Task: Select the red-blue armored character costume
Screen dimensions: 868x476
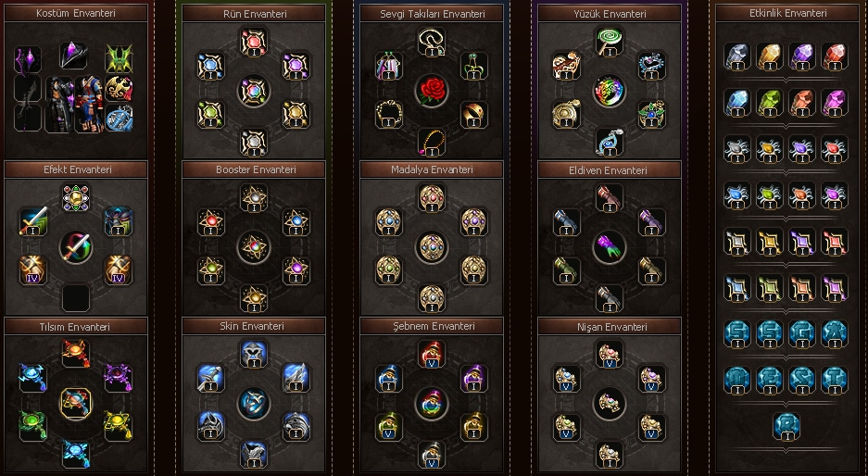Action: point(89,105)
